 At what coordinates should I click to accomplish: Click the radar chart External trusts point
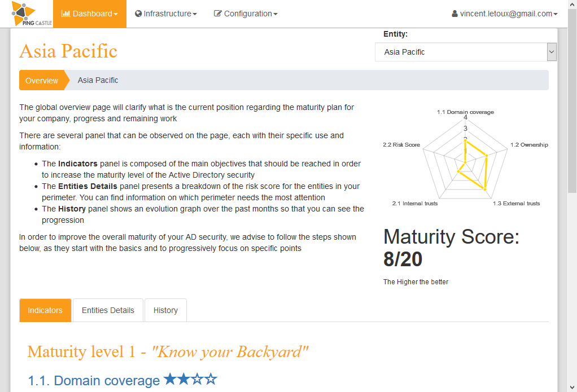[485, 190]
